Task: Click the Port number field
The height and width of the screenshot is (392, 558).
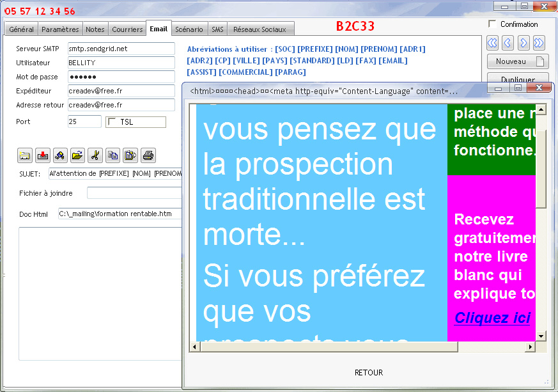Action: 84,122
